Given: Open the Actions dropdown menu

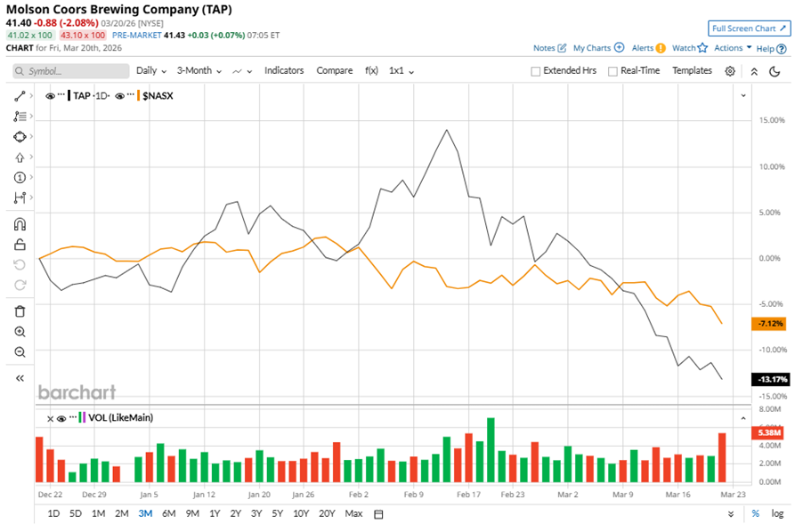Looking at the screenshot, I should tap(733, 47).
